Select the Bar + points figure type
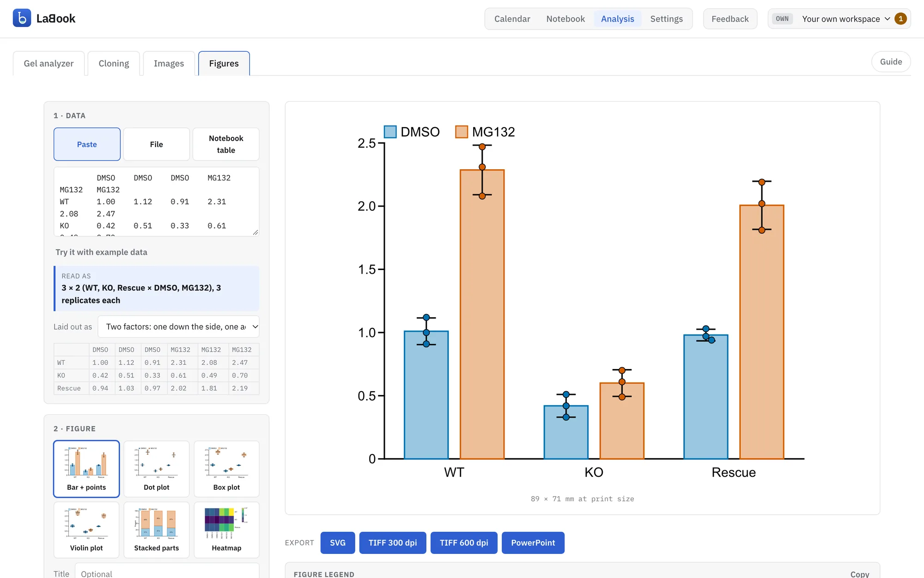Screen dimensions: 924x578 [86, 469]
